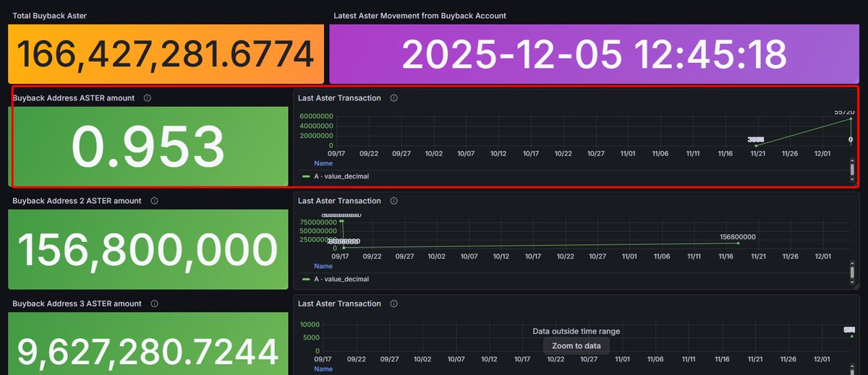Screen dimensions: 868x375
Task: Sort by Name header in the 750000000-axis chart legend
Action: click(323, 267)
